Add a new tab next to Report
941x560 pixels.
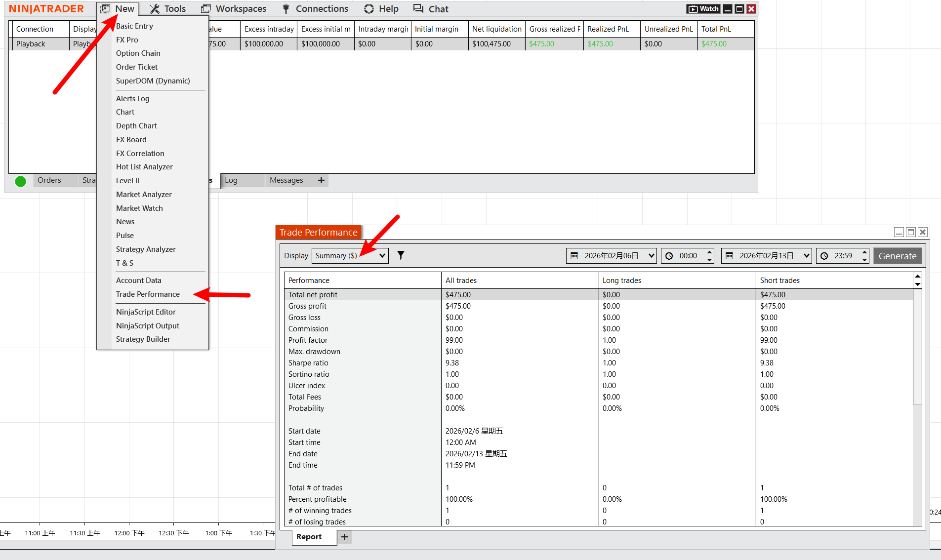click(x=344, y=537)
